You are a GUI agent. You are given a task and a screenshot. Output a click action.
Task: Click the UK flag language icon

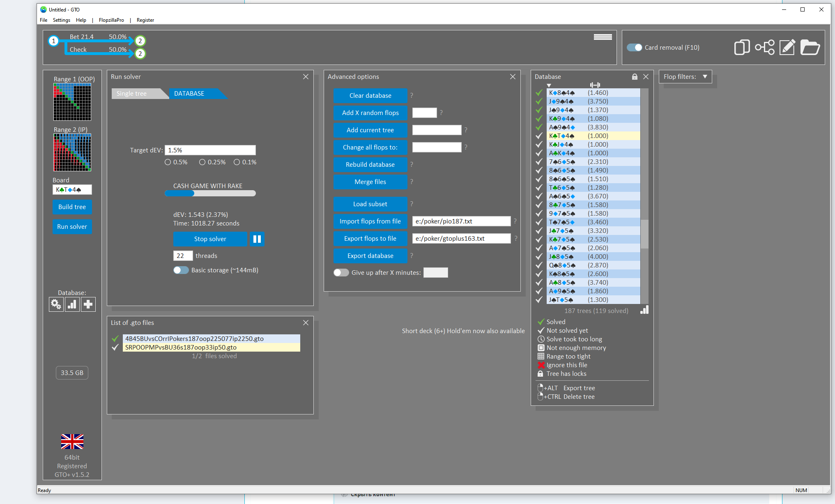click(x=72, y=442)
